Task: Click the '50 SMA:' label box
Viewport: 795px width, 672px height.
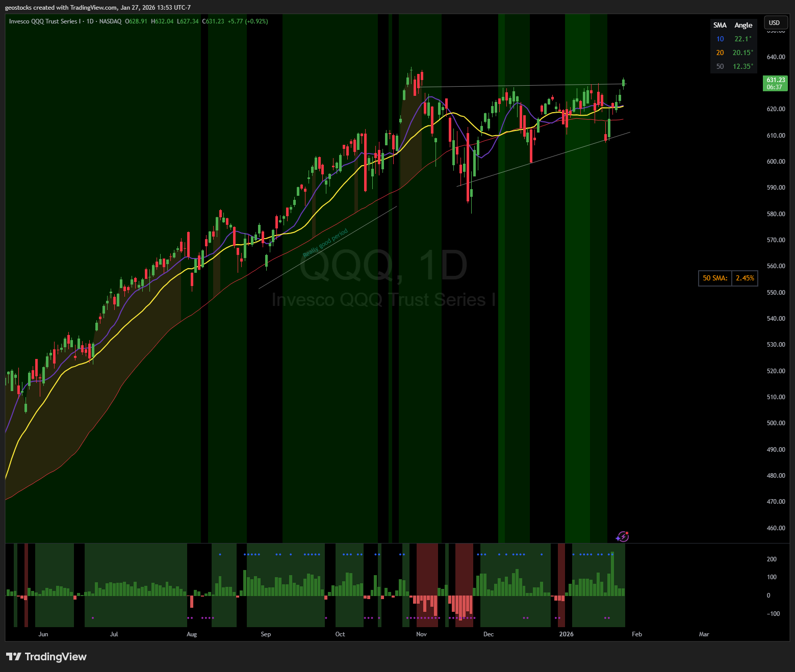Action: (x=715, y=278)
